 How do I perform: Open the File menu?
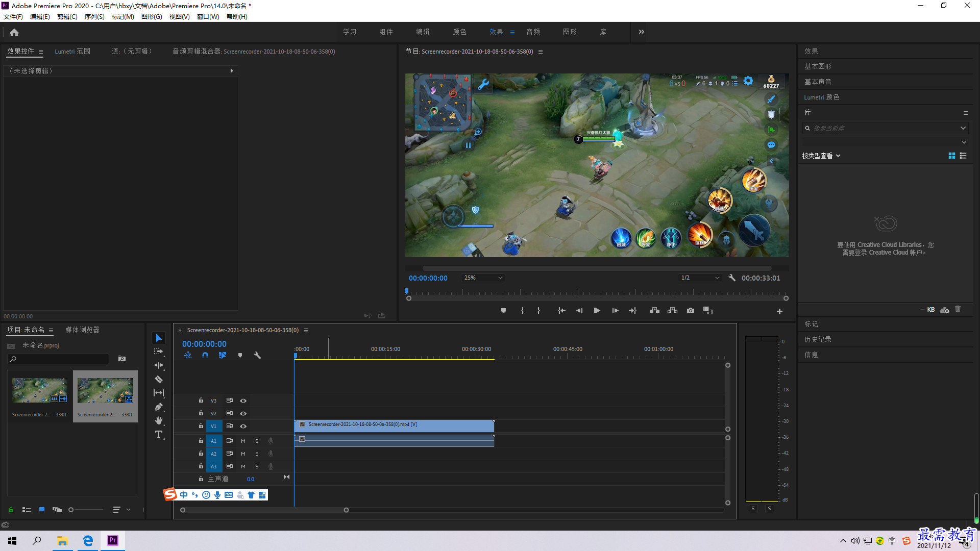click(x=13, y=17)
